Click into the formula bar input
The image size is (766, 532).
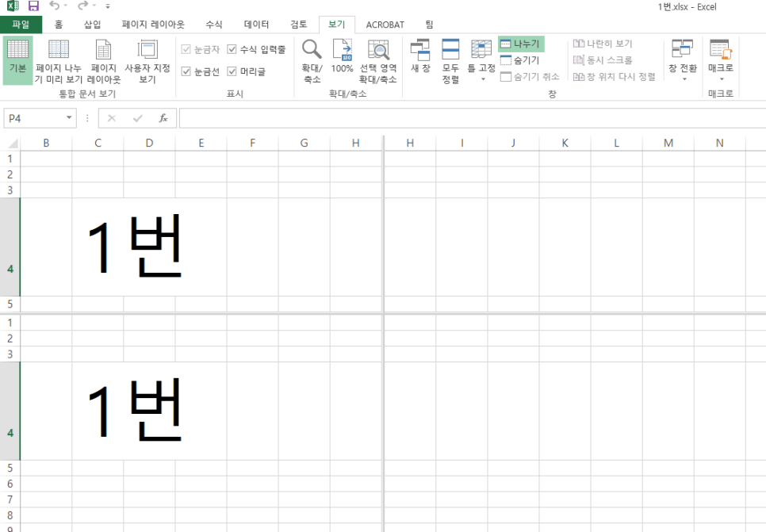(473, 118)
